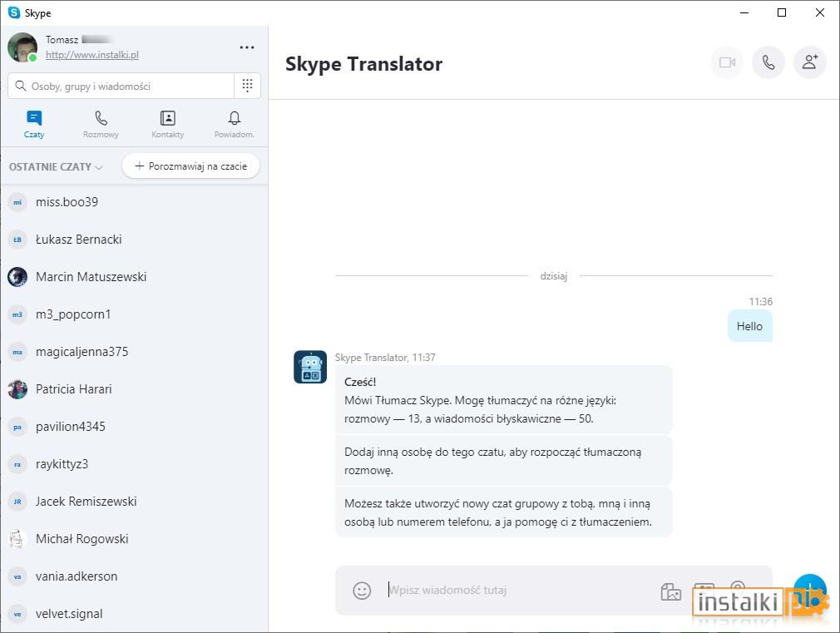Switch to the Kontakty tab
The width and height of the screenshot is (840, 633).
168,124
